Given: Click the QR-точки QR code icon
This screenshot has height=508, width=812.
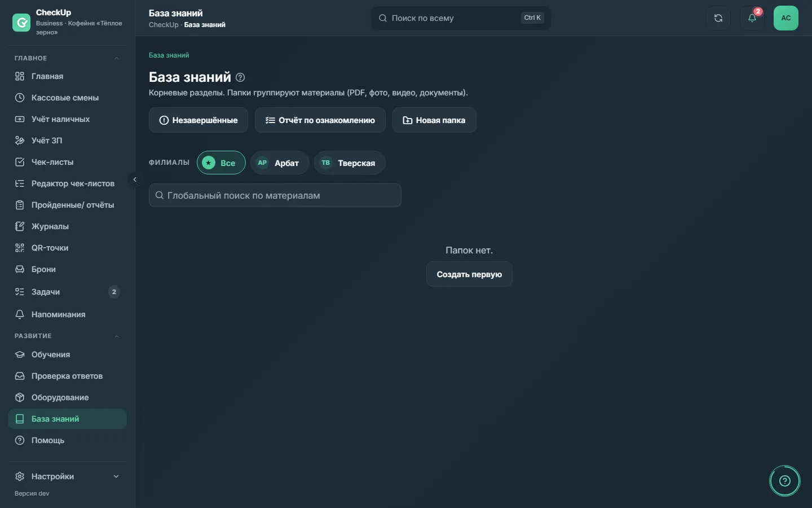Looking at the screenshot, I should pos(20,248).
